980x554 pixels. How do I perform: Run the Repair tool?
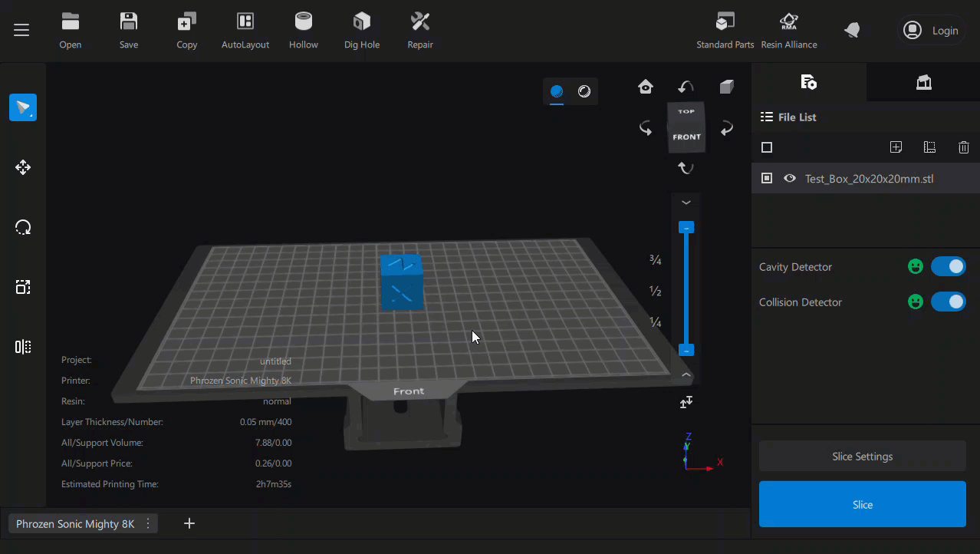(420, 31)
